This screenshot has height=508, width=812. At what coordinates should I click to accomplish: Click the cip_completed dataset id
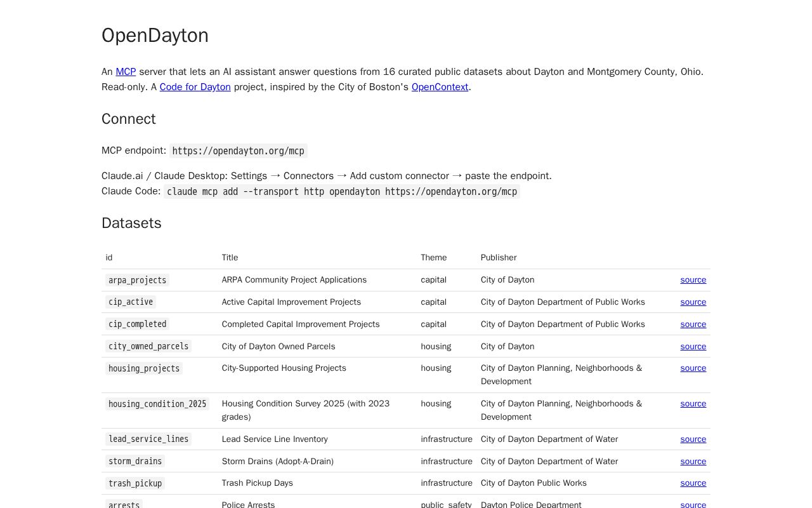coord(138,324)
